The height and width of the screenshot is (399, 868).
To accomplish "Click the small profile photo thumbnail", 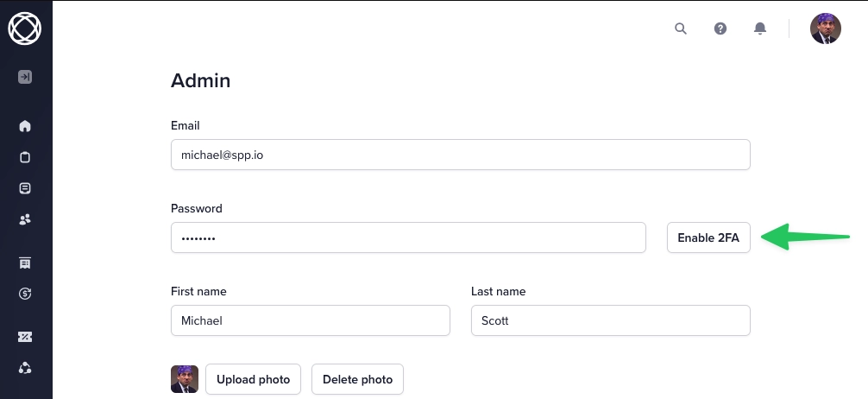I will tap(185, 379).
